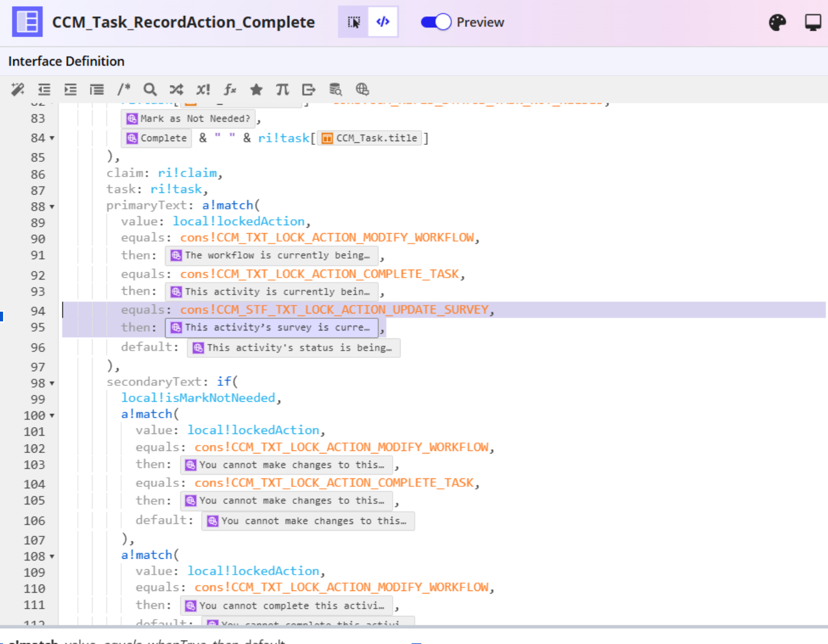Click the CCM_Task.title record field chip
Viewport: 828px width, 644px height.
(x=370, y=138)
